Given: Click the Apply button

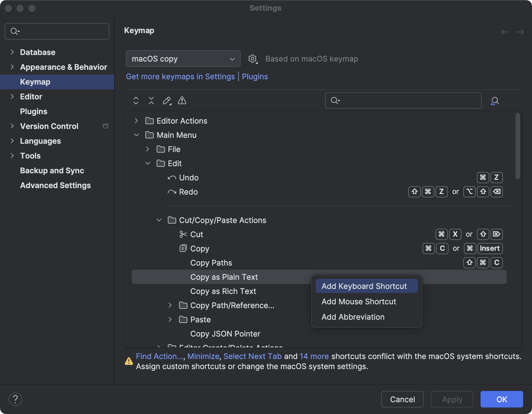Looking at the screenshot, I should tap(452, 399).
